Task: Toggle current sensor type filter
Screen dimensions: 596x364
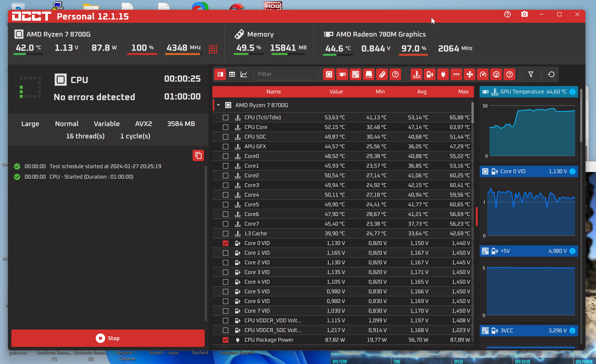Action: (x=456, y=74)
